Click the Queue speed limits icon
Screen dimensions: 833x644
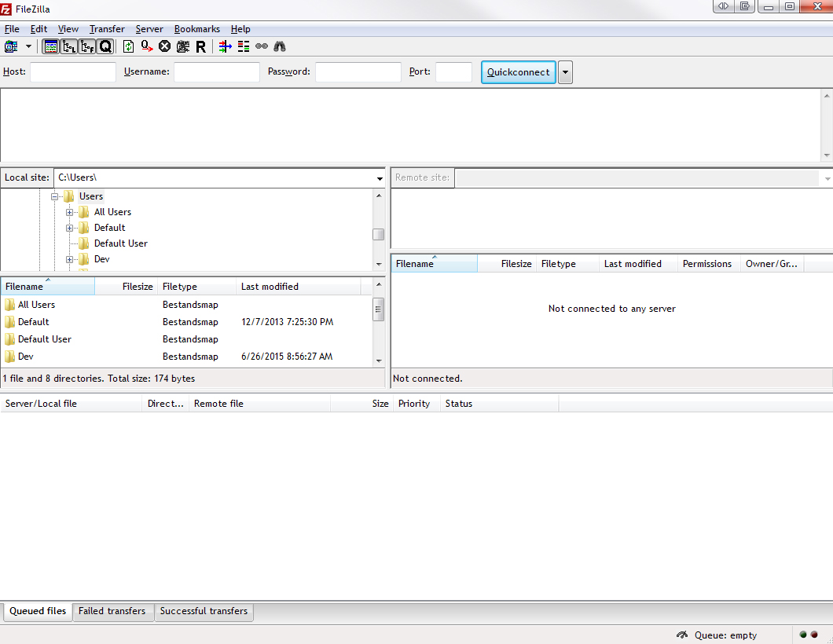(x=682, y=635)
